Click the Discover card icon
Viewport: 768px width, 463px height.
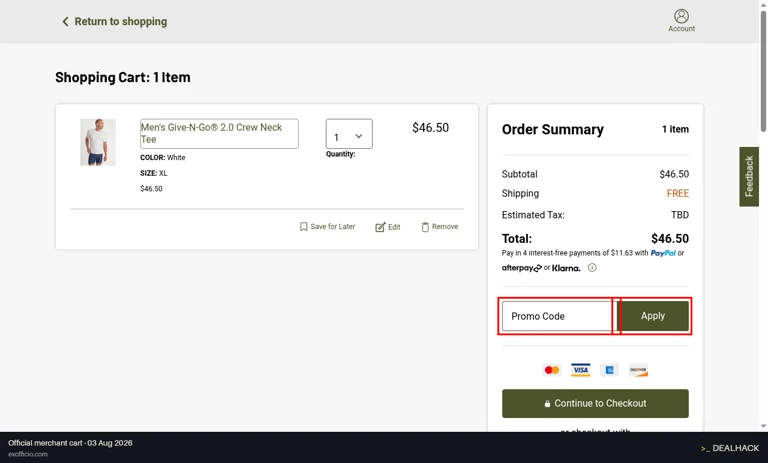pyautogui.click(x=638, y=370)
